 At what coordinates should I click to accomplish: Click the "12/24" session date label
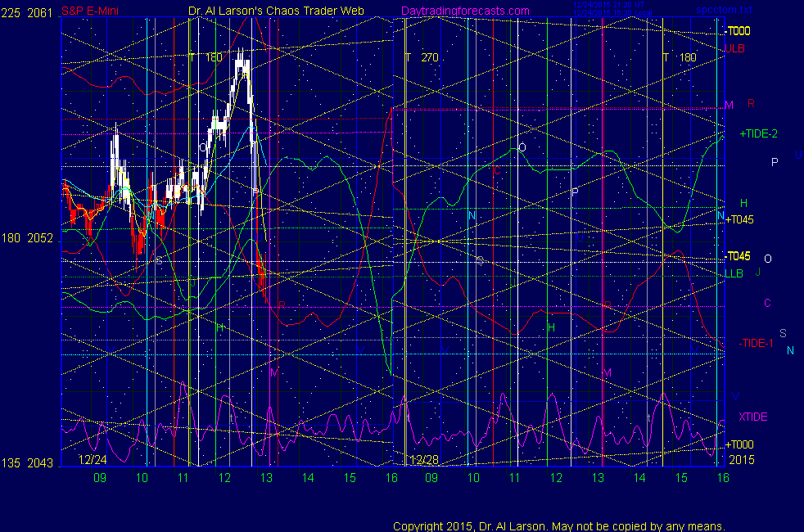[93, 460]
